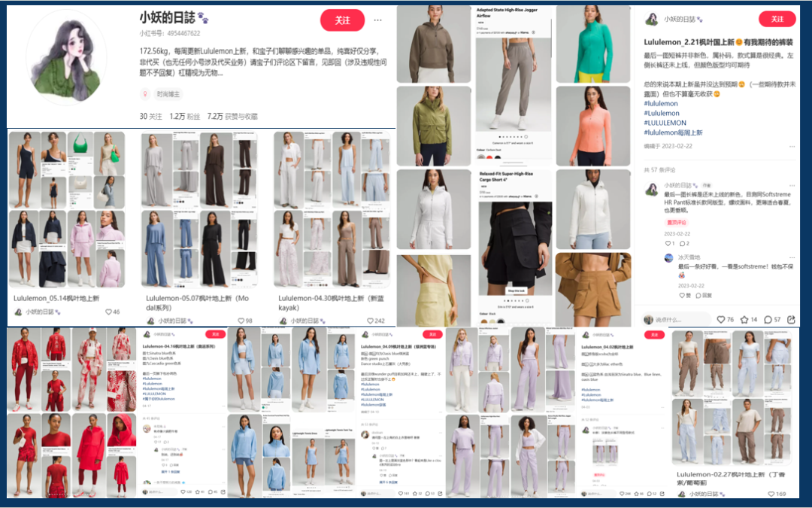Viewport: 812px width, 508px height.
Task: Open more options beside 编辑于 2023-02-22
Action: [792, 147]
